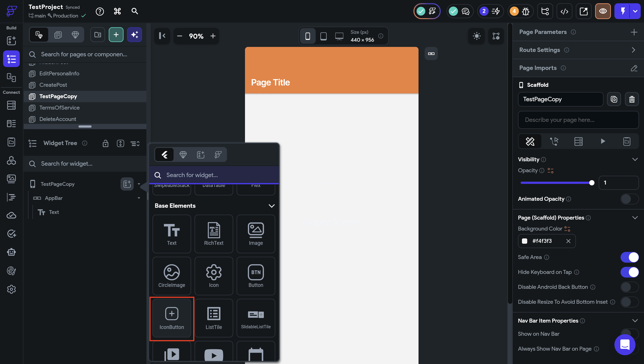The image size is (644, 364).
Task: Expand Route Settings panel
Action: [633, 50]
